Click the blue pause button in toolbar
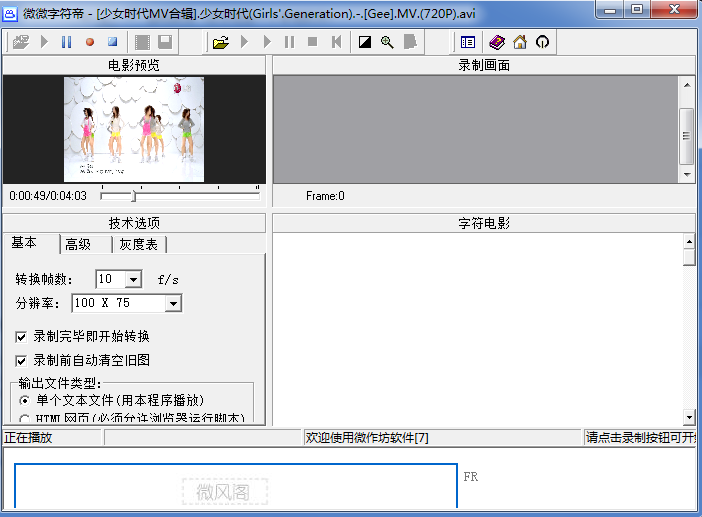The width and height of the screenshot is (702, 517). pyautogui.click(x=67, y=42)
